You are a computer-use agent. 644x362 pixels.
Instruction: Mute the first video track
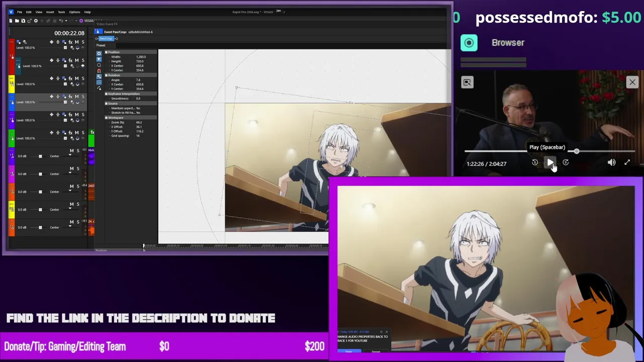pos(76,42)
